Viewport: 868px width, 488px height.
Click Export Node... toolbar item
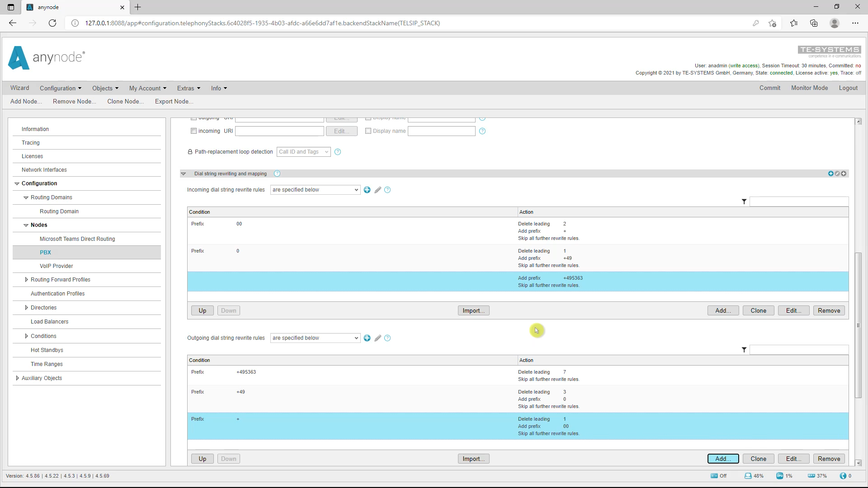(x=174, y=101)
